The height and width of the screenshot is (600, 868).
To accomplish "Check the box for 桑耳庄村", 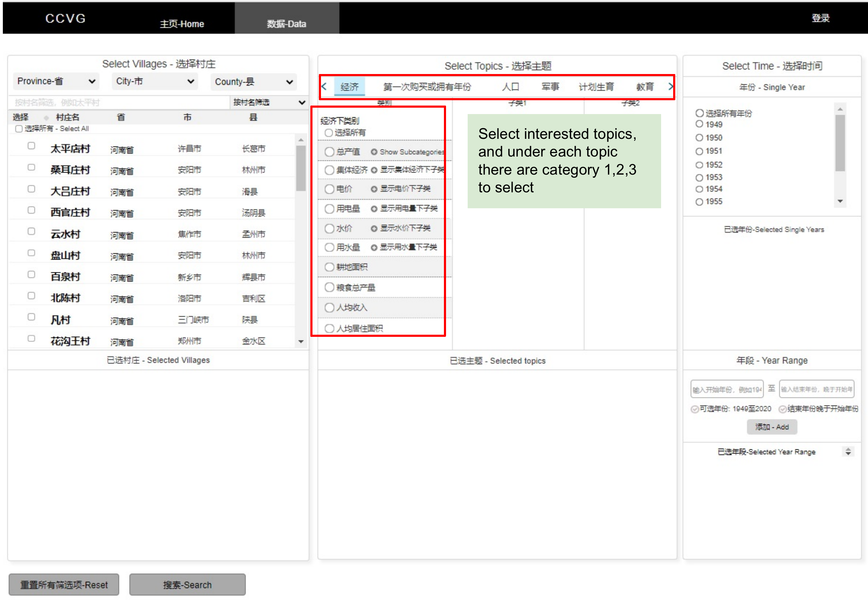I will pos(31,167).
